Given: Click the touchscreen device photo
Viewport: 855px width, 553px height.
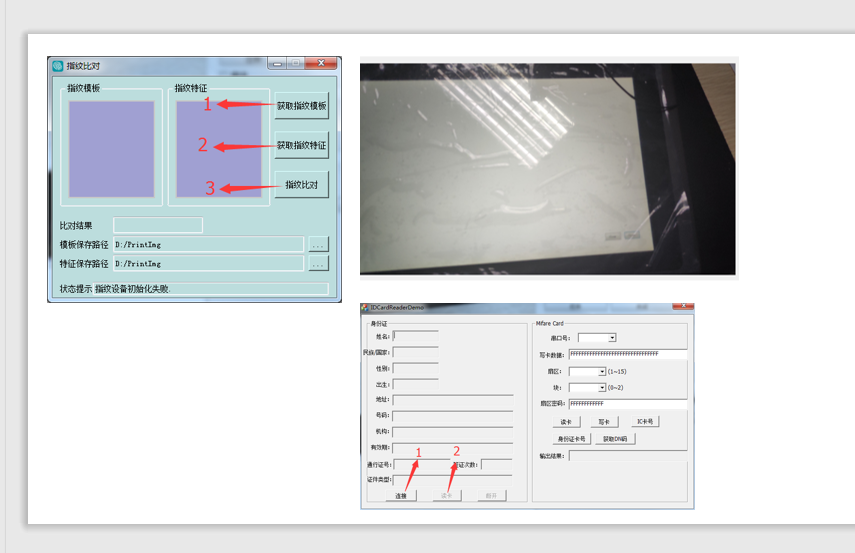Looking at the screenshot, I should 547,169.
